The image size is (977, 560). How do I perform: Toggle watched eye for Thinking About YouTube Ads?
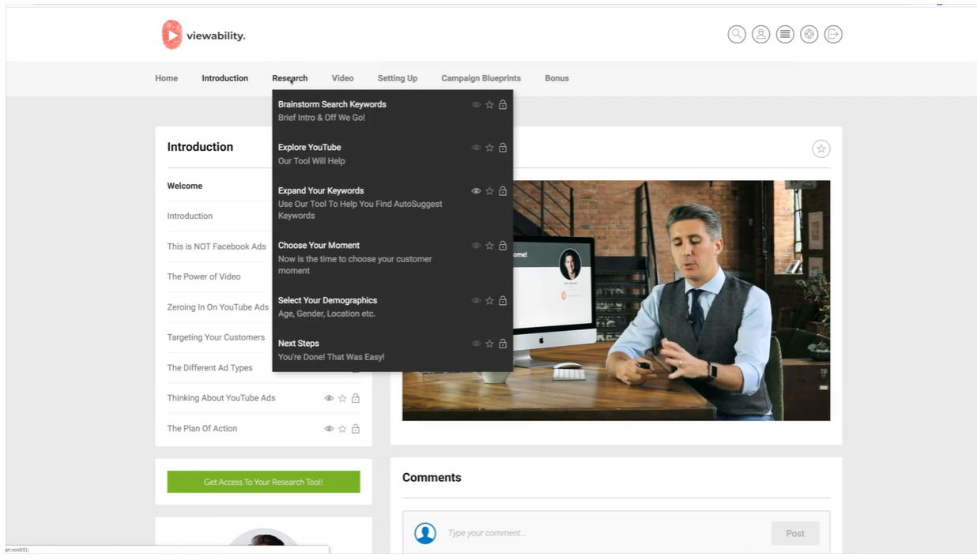pos(329,399)
